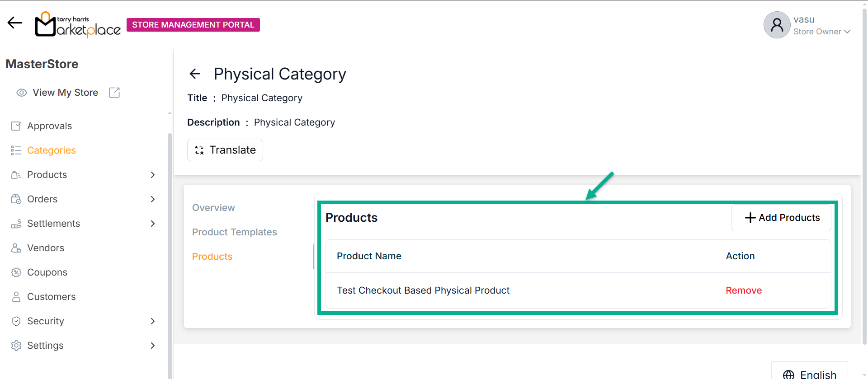Open the external link icon beside View My Store
Viewport: 868px width, 379px height.
tap(114, 93)
